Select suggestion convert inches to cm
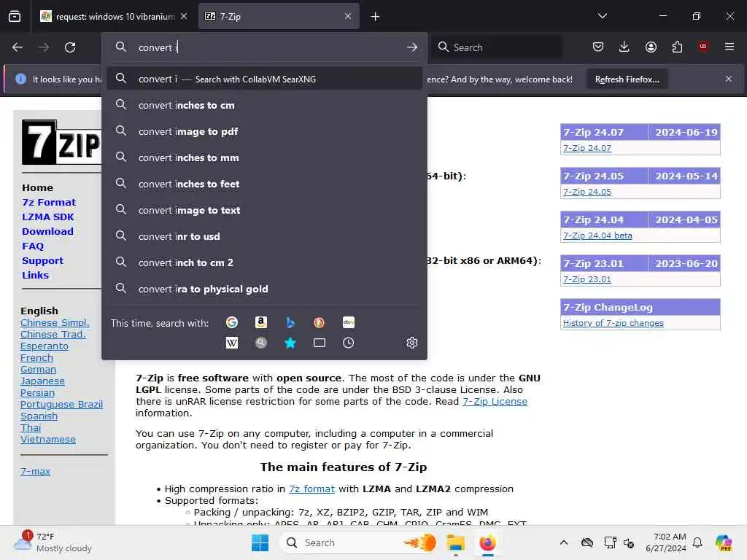 point(264,105)
